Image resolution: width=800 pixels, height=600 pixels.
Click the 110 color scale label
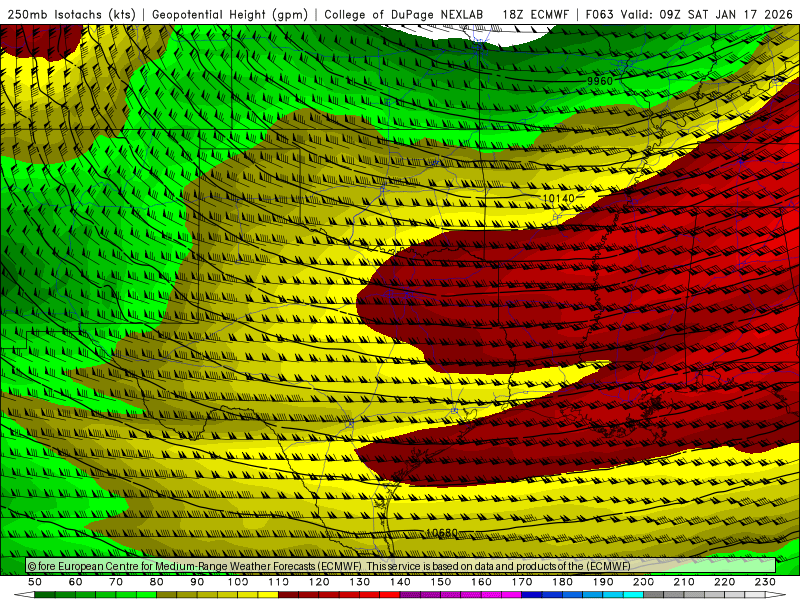(279, 582)
